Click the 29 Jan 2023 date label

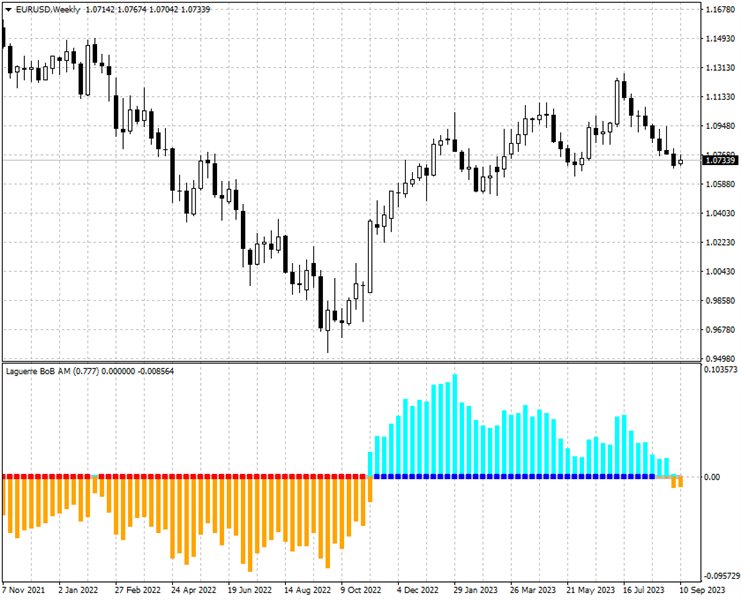tap(476, 590)
